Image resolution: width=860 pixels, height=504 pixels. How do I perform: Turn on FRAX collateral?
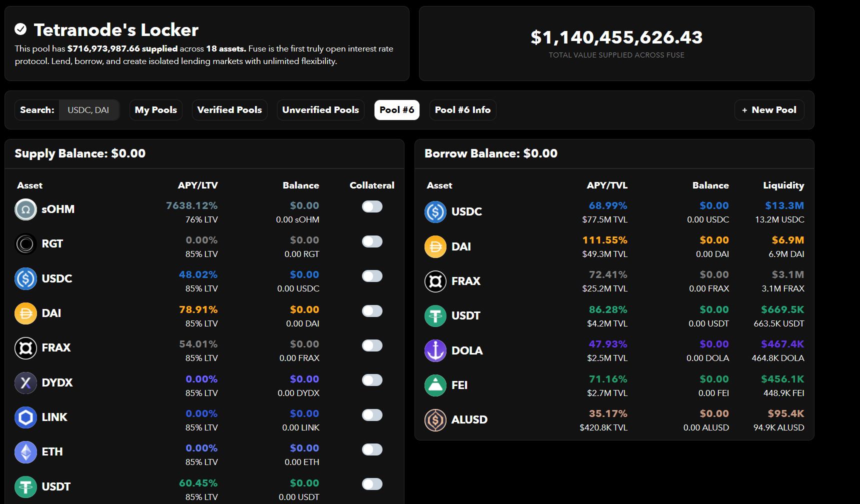click(x=372, y=345)
